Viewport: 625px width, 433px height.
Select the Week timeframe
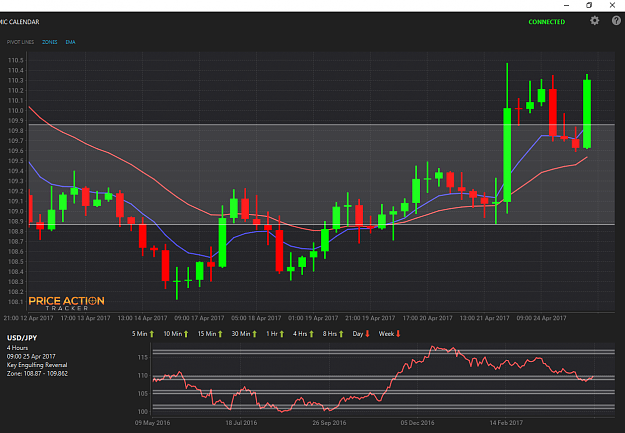(386, 334)
